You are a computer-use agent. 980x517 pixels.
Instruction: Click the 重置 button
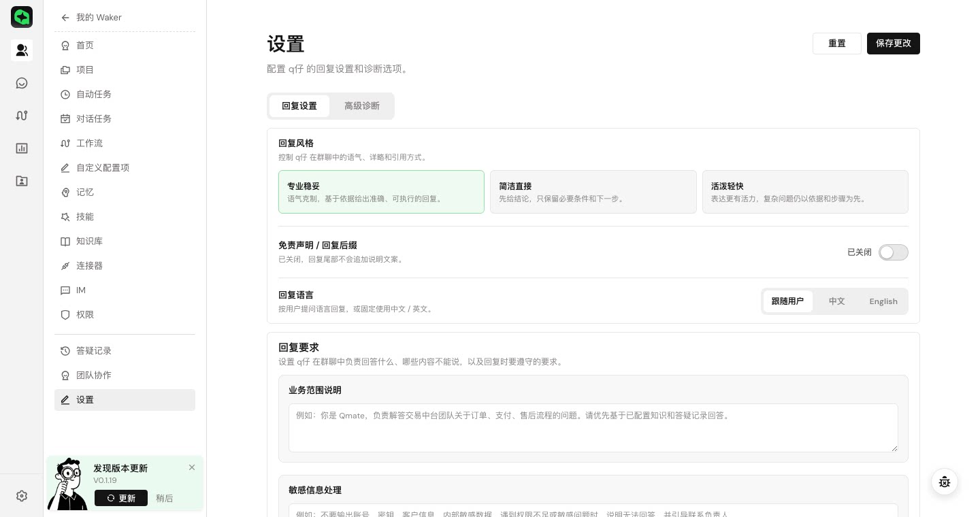837,44
